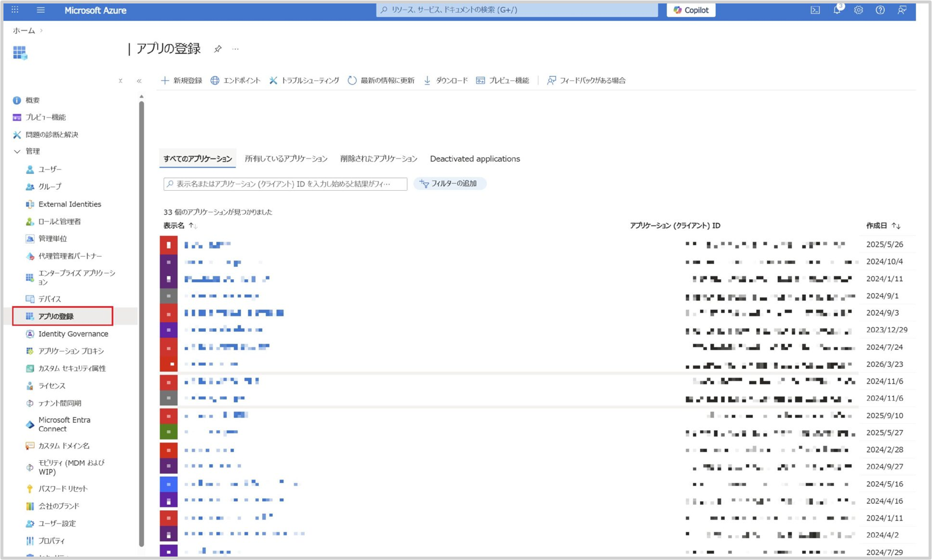Click the application name search field
The image size is (932, 560).
(285, 184)
